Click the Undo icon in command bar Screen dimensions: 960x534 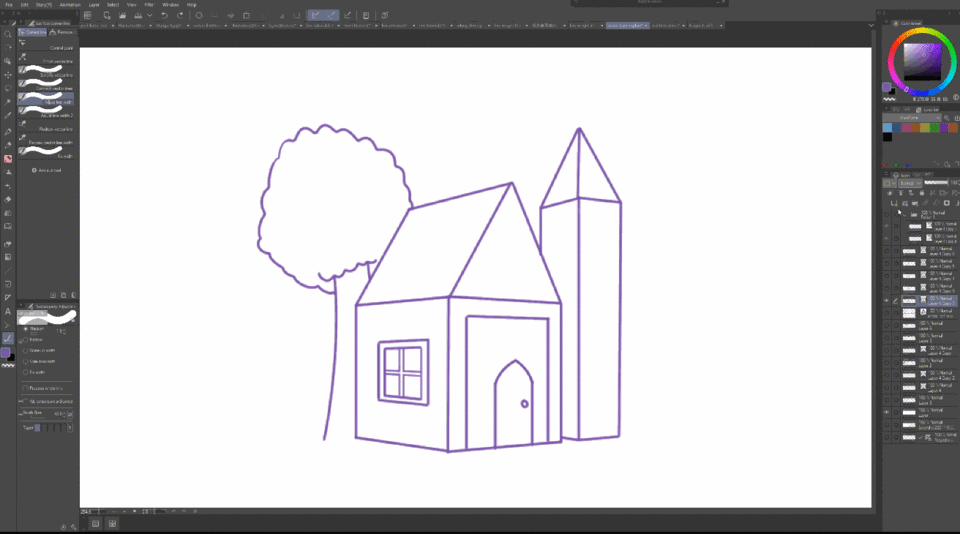(x=164, y=15)
